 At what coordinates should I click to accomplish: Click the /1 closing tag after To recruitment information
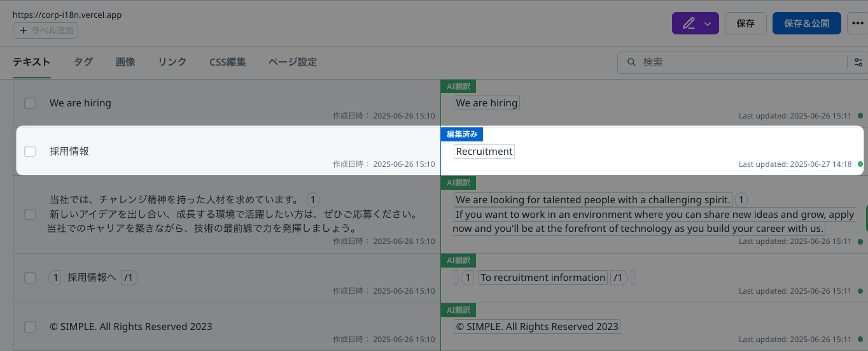(x=619, y=278)
